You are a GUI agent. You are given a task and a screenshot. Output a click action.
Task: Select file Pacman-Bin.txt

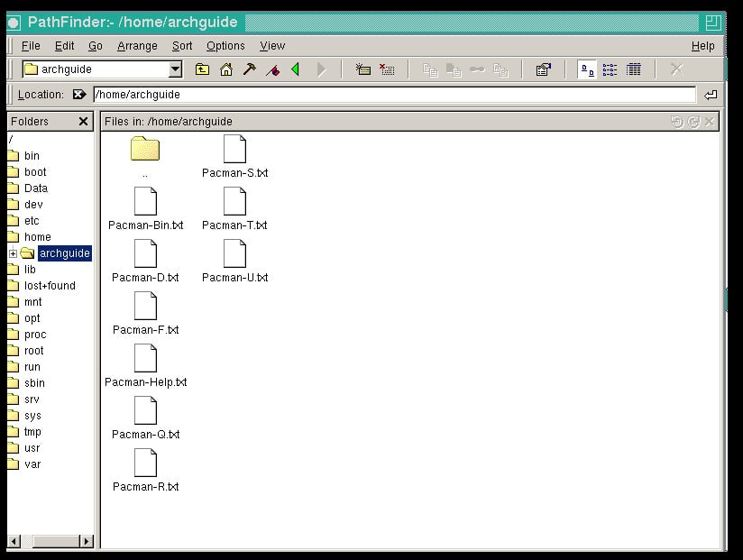click(x=145, y=208)
